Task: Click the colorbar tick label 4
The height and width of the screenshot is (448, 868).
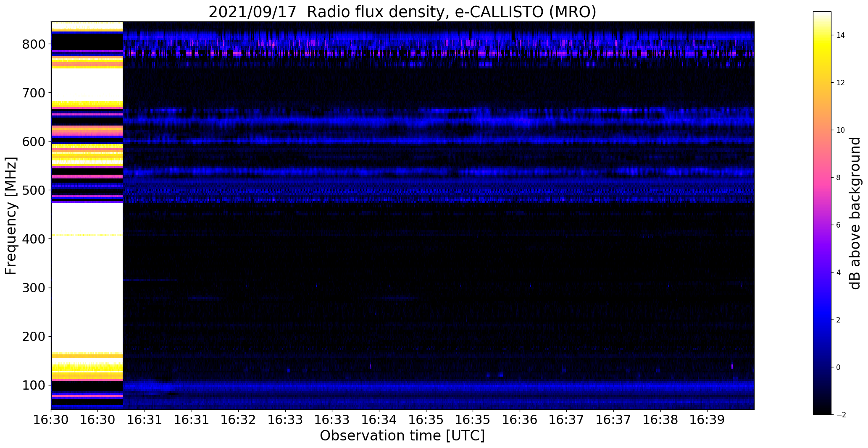Action: 838,272
